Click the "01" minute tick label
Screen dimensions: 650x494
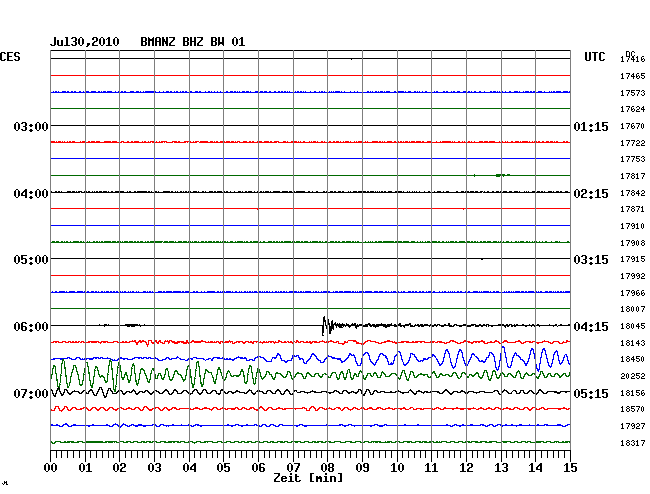pyautogui.click(x=85, y=468)
